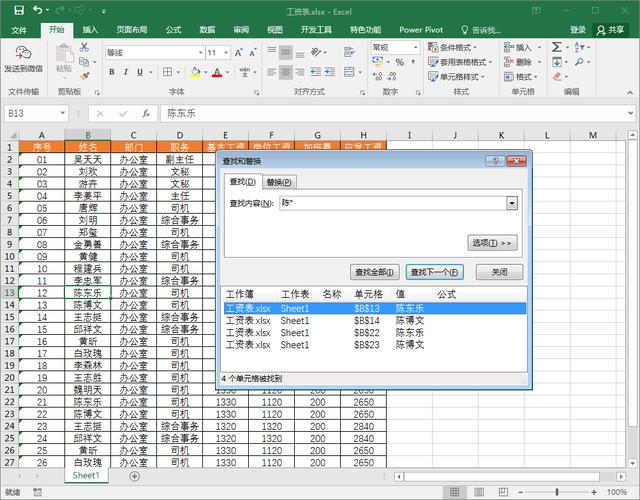Viewport: 640px width, 500px height.
Task: Switch to Normal view icon
Action: pos(454,492)
